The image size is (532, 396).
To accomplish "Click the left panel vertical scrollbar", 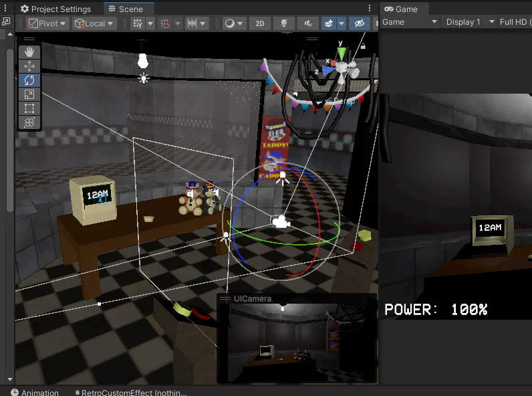I will pyautogui.click(x=10, y=130).
